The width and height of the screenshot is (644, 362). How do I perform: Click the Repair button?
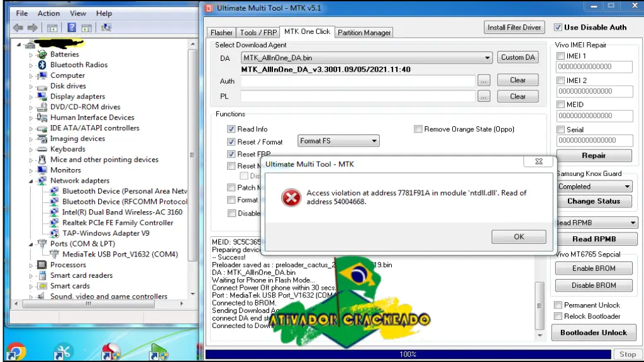pyautogui.click(x=594, y=156)
